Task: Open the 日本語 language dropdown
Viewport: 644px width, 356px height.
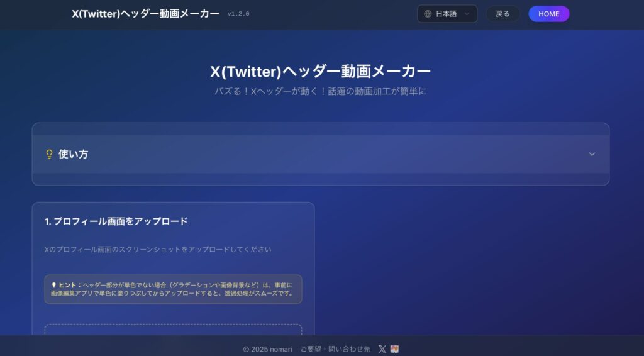Action: (447, 14)
